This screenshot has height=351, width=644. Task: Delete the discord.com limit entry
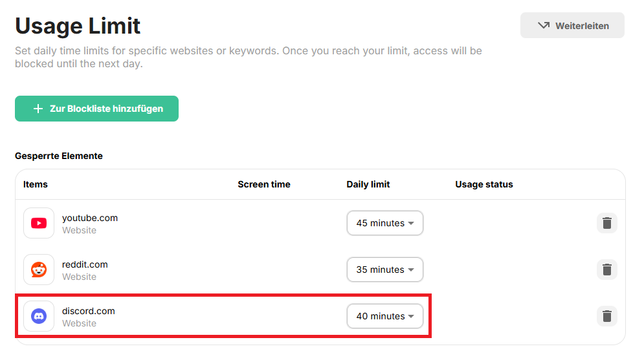click(x=606, y=316)
